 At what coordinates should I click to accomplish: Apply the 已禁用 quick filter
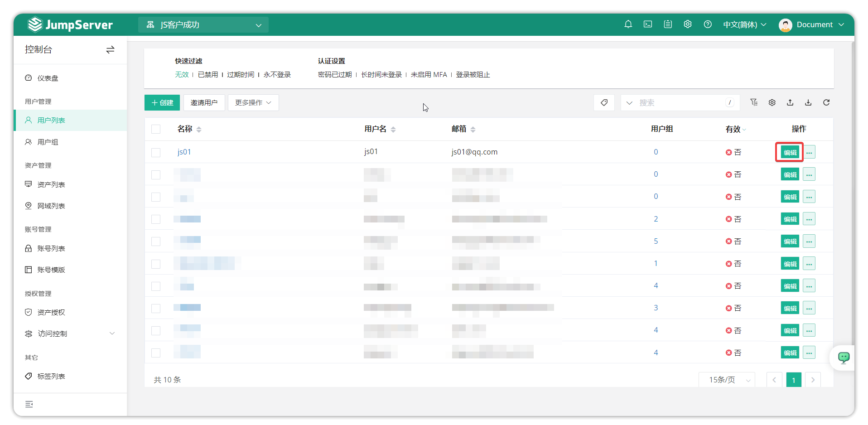coord(208,75)
